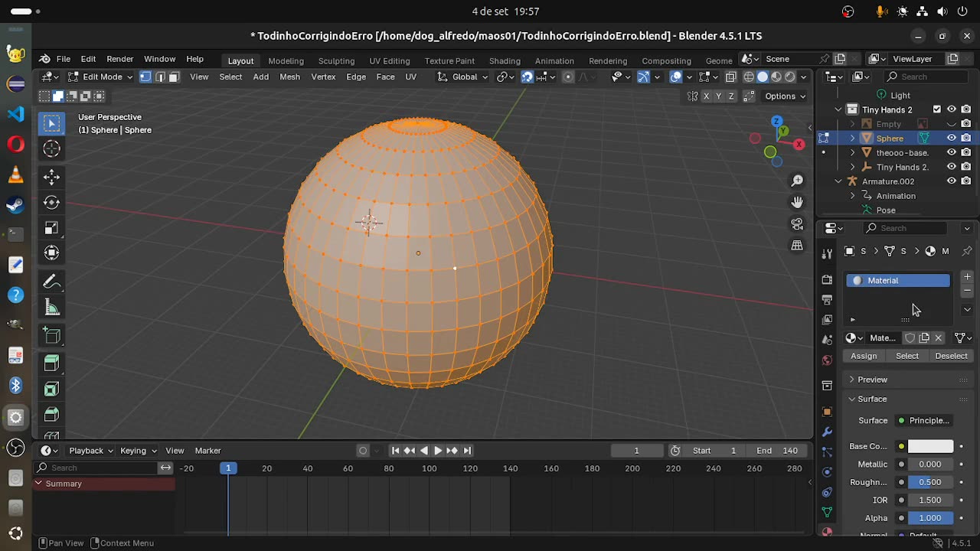Image resolution: width=980 pixels, height=551 pixels.
Task: Click the Assign material button
Action: pyautogui.click(x=864, y=356)
